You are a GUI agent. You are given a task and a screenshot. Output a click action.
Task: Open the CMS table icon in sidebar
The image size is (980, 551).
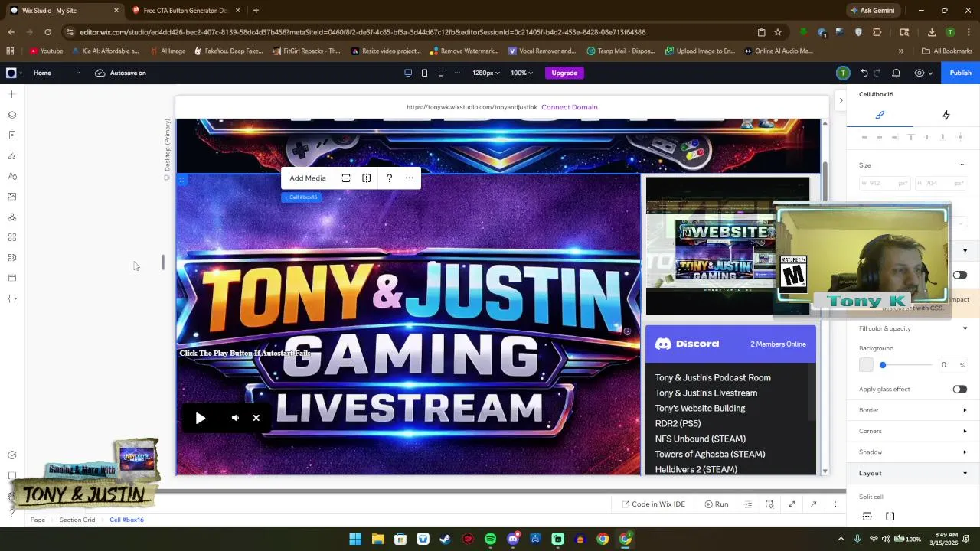11,278
